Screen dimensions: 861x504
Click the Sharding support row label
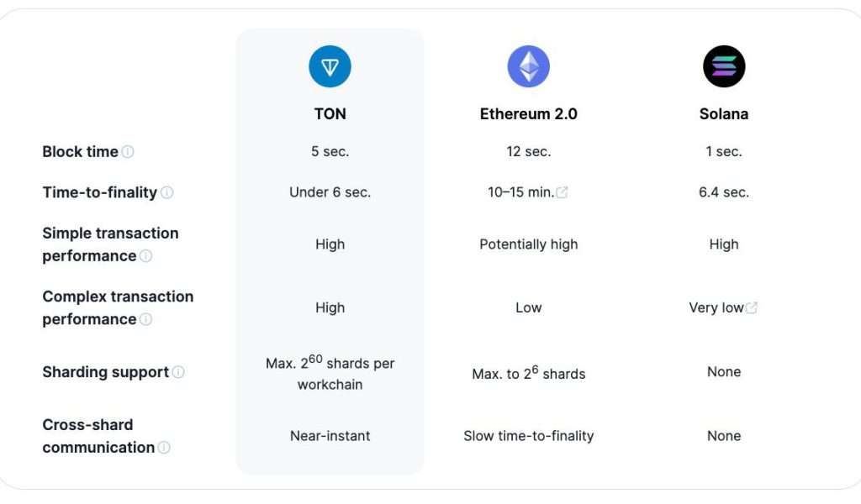pyautogui.click(x=105, y=372)
